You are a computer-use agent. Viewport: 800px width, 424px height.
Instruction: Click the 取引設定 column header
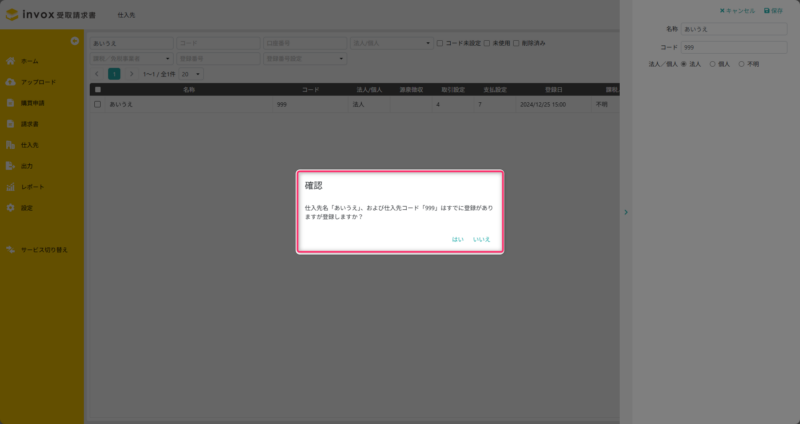[x=453, y=90]
